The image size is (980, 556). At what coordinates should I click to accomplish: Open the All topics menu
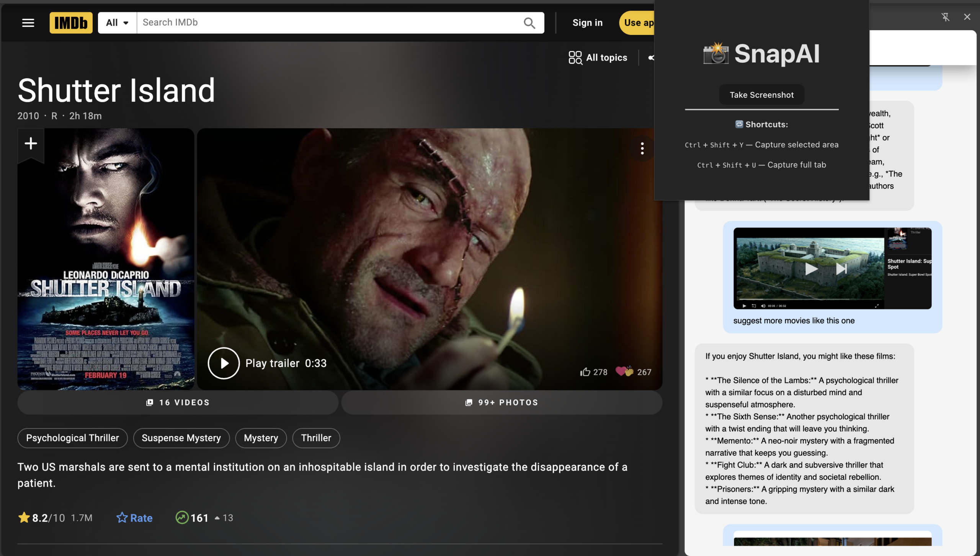tap(598, 58)
